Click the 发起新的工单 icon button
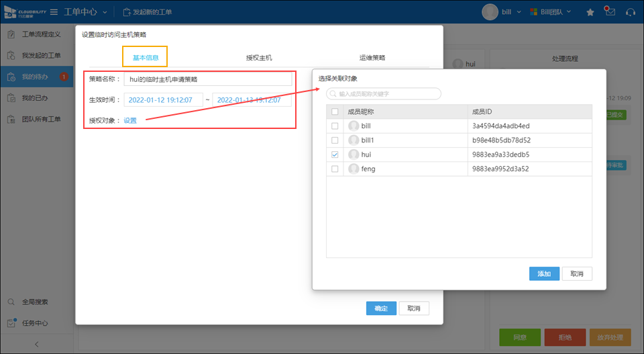The width and height of the screenshot is (644, 354). [127, 12]
